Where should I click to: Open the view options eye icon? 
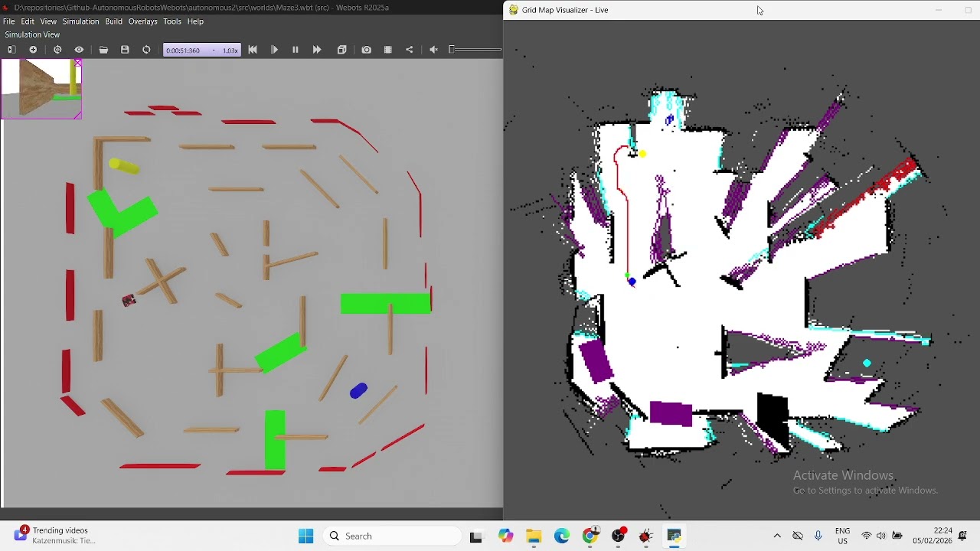coord(79,50)
